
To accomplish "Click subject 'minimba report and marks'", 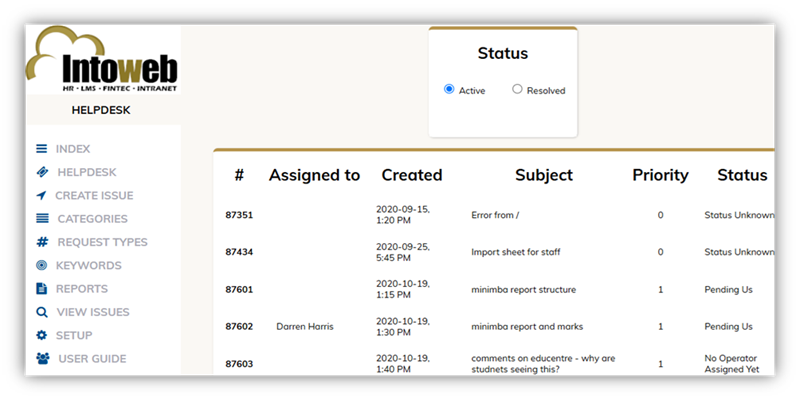I will pos(527,327).
